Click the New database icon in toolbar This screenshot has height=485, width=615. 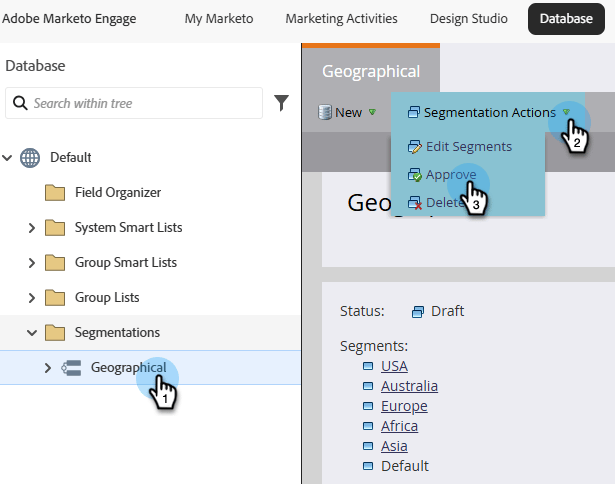(x=324, y=113)
